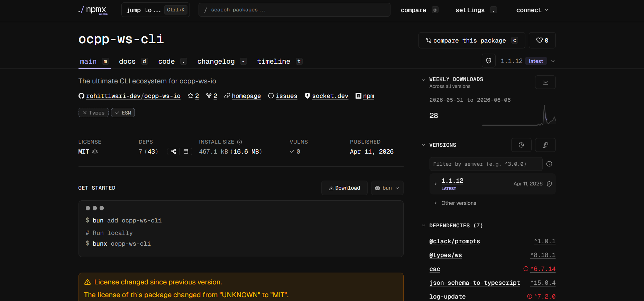
Task: Click the semver filter info icon
Action: pos(549,164)
